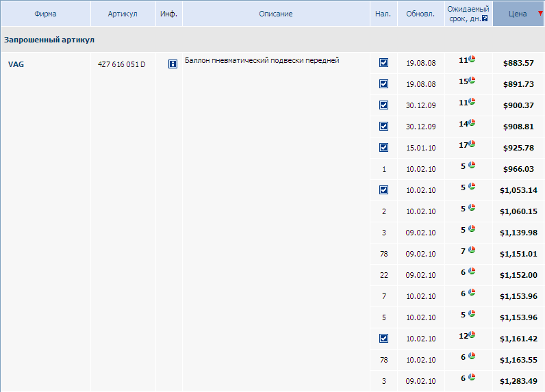545x392 pixels.
Task: Open info icon for article 4Z7 616 051 D
Action: click(x=173, y=64)
